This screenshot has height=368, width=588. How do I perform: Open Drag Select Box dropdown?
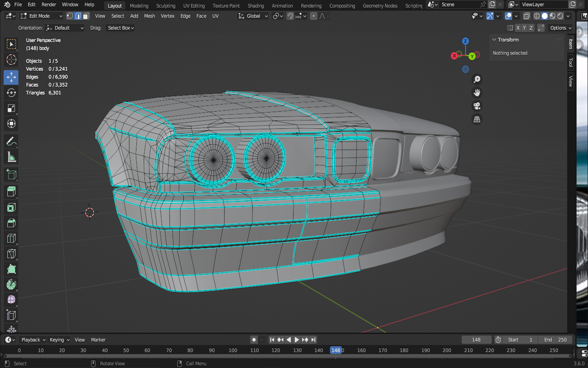pyautogui.click(x=120, y=28)
